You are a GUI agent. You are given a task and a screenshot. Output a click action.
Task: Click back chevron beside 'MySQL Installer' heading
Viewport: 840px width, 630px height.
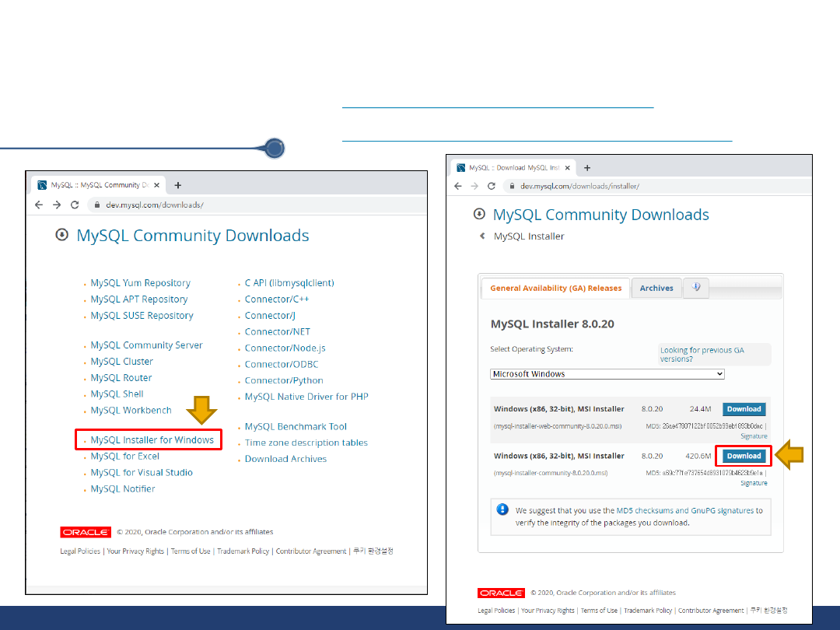(482, 236)
